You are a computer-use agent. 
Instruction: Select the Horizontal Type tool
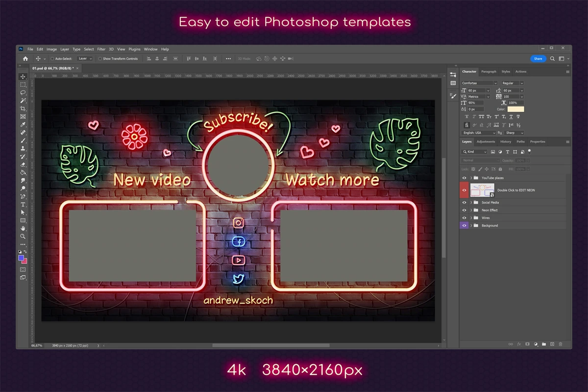pyautogui.click(x=23, y=204)
